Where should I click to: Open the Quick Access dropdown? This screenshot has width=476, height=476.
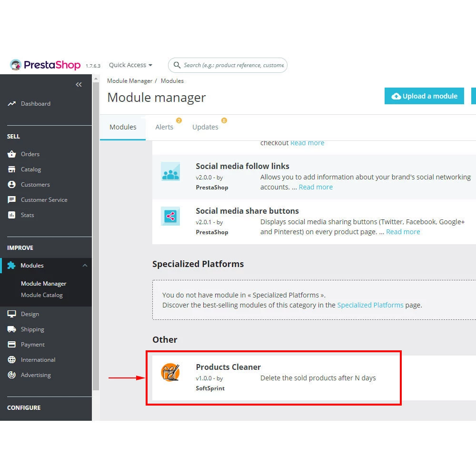point(130,65)
